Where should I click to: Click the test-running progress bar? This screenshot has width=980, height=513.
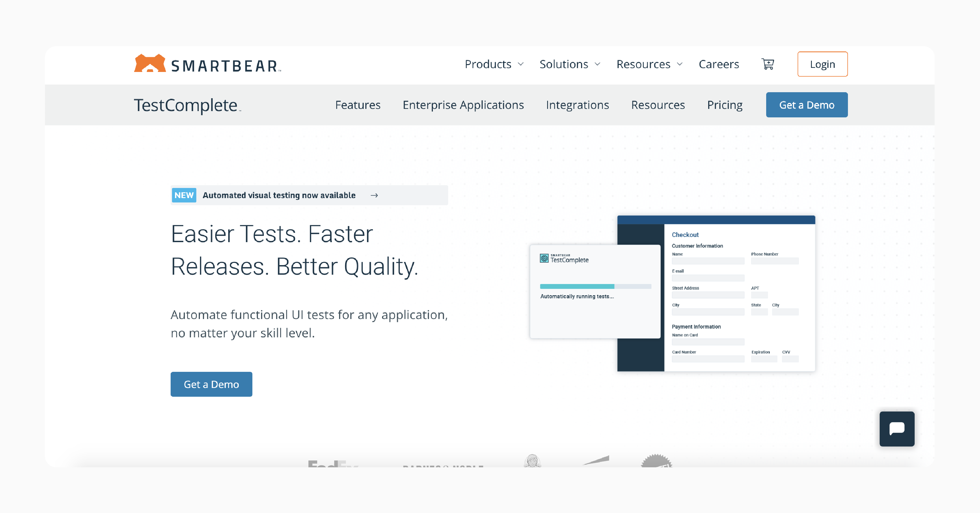(595, 286)
